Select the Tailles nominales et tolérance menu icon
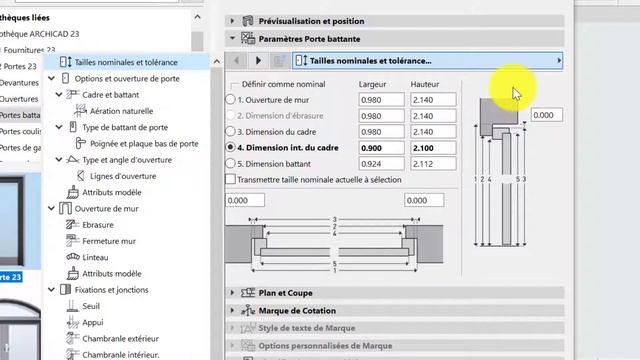This screenshot has height=360, width=640. click(65, 62)
